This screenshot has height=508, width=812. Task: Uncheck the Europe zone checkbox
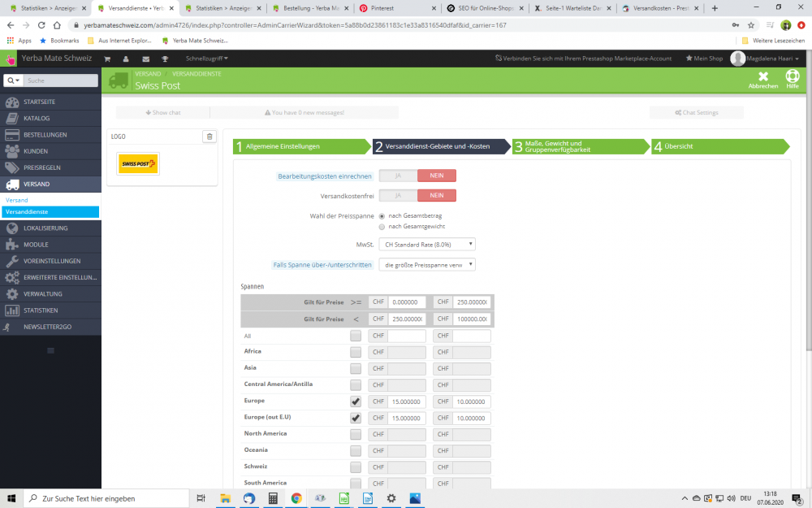point(356,402)
